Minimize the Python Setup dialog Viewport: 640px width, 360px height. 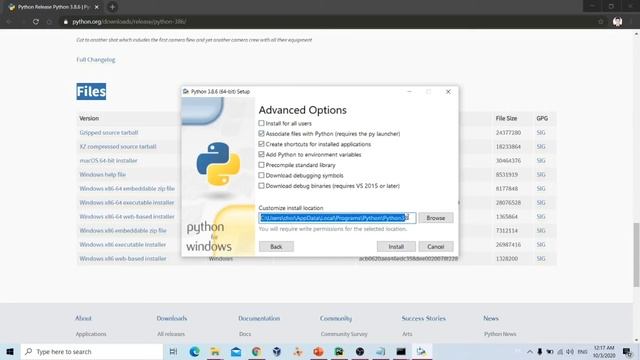409,91
